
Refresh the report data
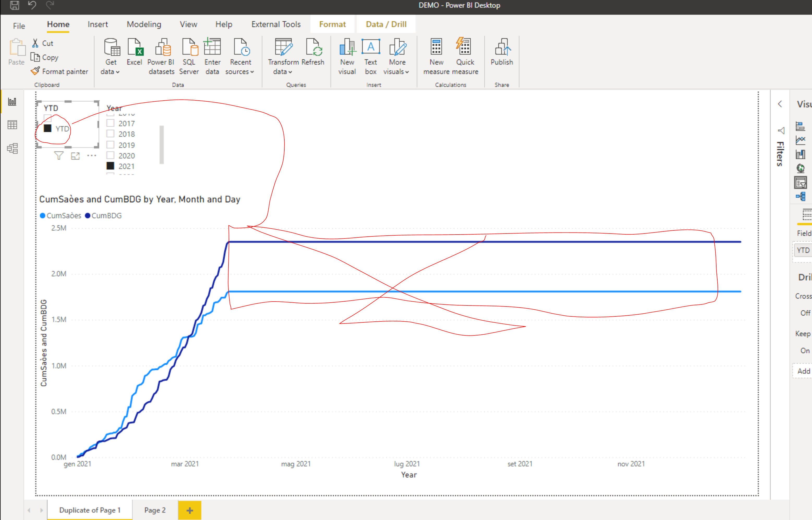pos(313,52)
